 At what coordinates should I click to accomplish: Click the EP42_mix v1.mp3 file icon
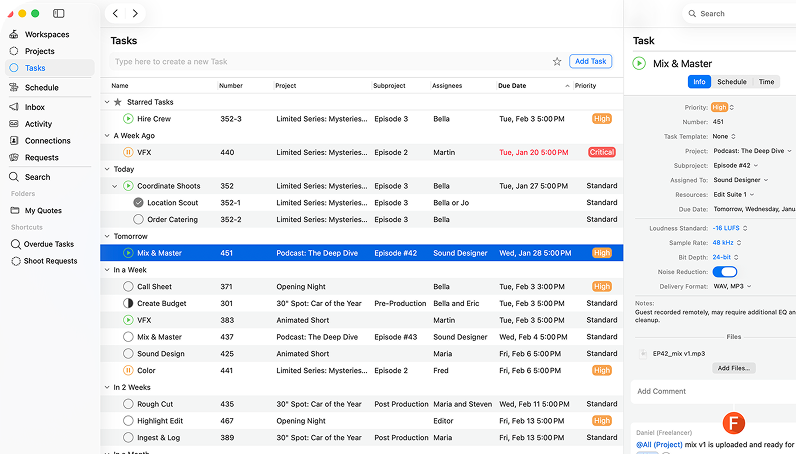tap(643, 353)
